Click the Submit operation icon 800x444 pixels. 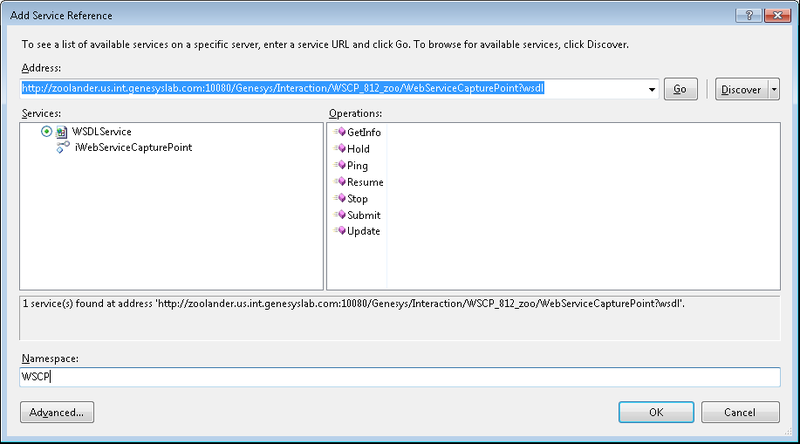pyautogui.click(x=340, y=215)
